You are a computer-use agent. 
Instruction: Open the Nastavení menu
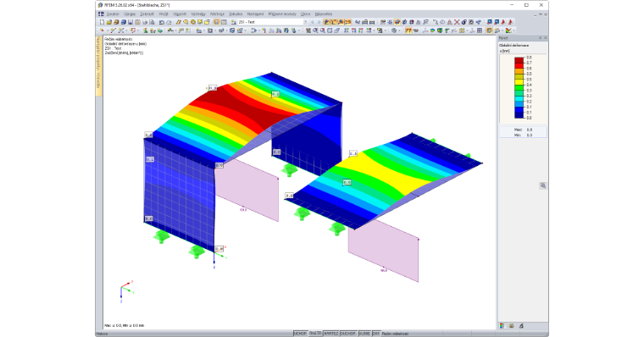[255, 14]
